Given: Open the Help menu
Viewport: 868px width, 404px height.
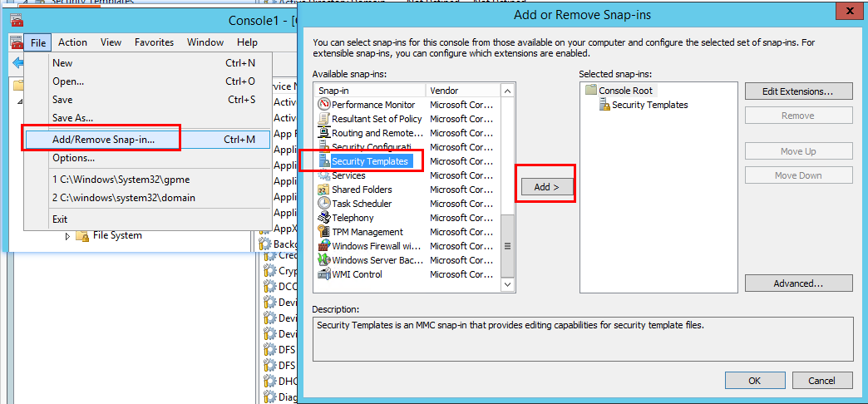Looking at the screenshot, I should point(247,42).
